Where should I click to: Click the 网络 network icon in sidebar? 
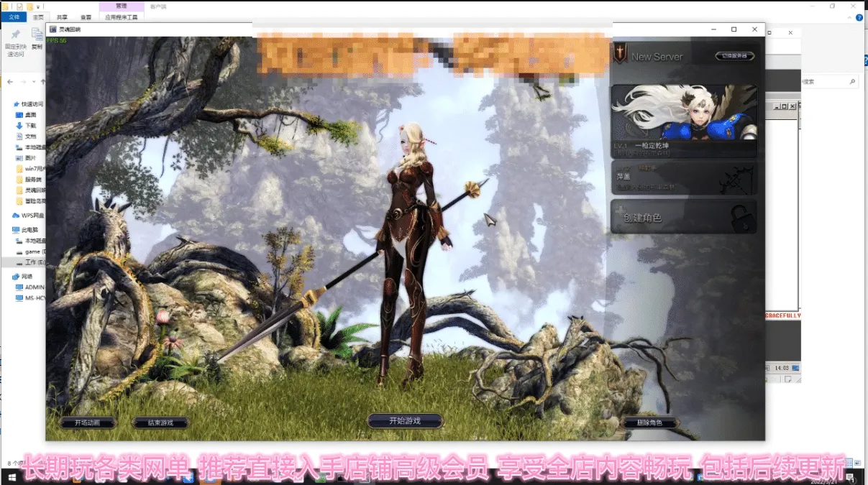pyautogui.click(x=16, y=276)
